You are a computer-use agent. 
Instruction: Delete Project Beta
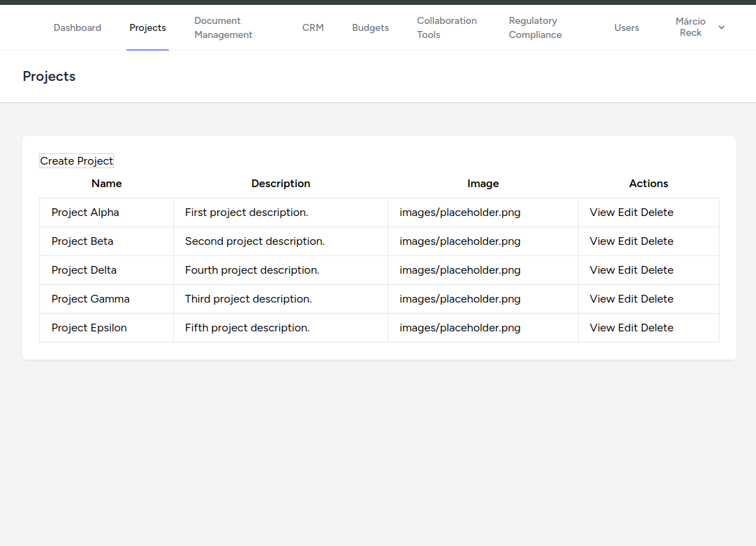[657, 241]
